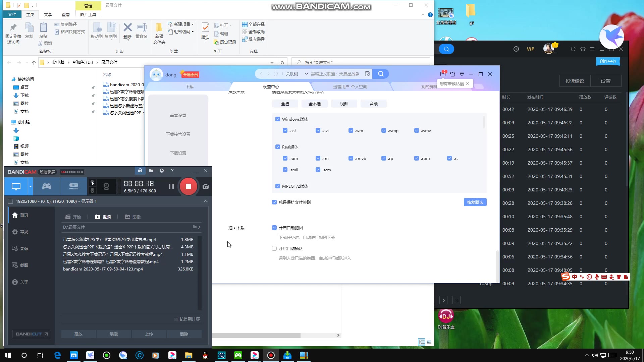Screen dimensions: 644x362
Task: Open history clock icon in dark window
Action: [516, 49]
